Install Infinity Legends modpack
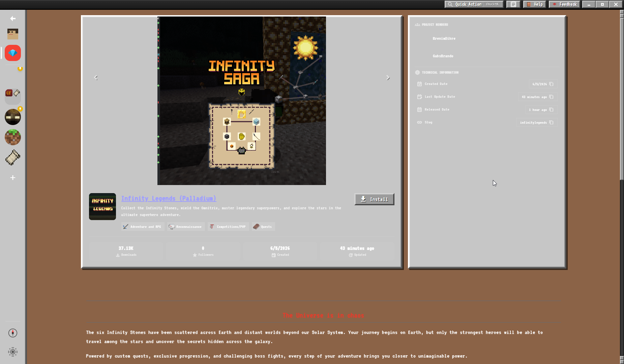 coord(374,199)
